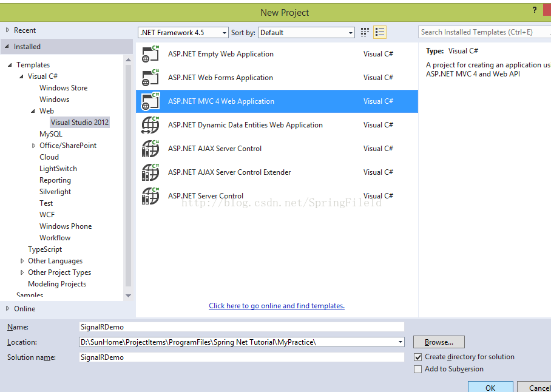This screenshot has height=392, width=551.
Task: Click the ASP.NET MVC 4 Web Application icon
Action: [x=150, y=101]
